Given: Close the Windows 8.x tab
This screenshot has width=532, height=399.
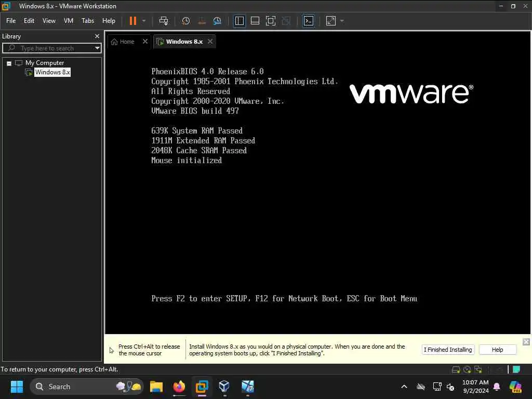Looking at the screenshot, I should pos(210,42).
